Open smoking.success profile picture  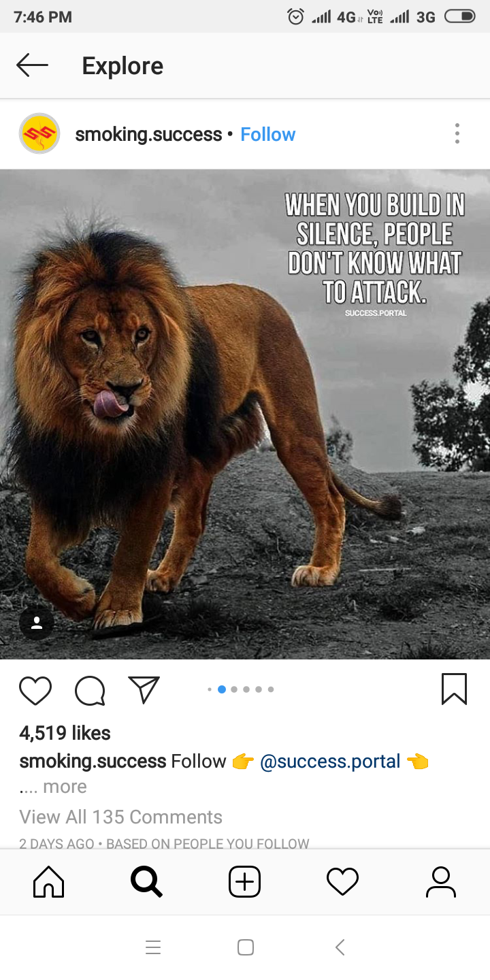click(x=39, y=133)
